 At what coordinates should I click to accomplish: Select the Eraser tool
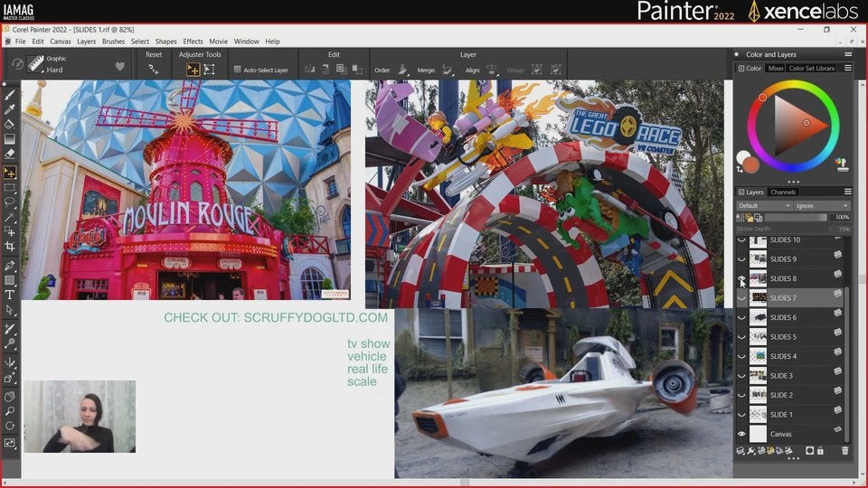click(x=10, y=154)
